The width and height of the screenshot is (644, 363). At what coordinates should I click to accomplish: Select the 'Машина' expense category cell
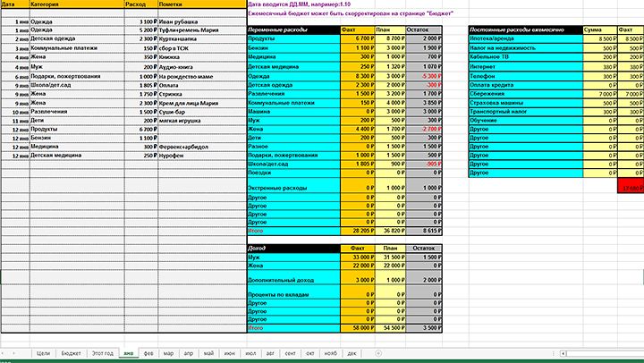coord(293,112)
